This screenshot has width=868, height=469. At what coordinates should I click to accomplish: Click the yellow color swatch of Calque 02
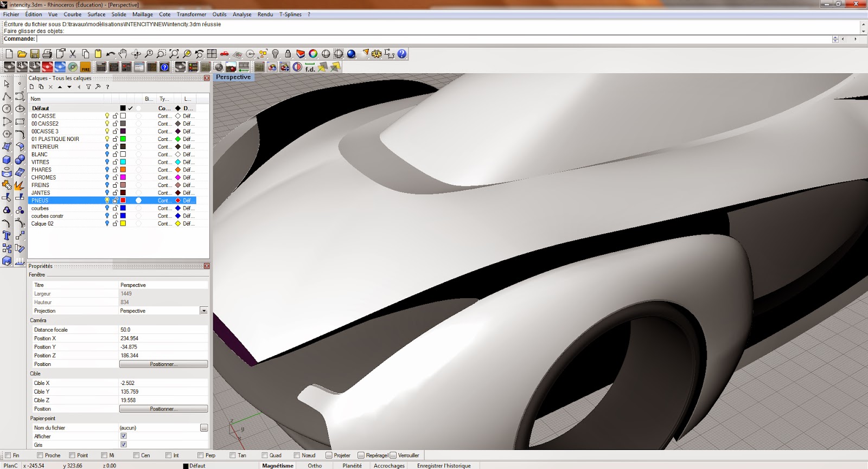pos(123,223)
